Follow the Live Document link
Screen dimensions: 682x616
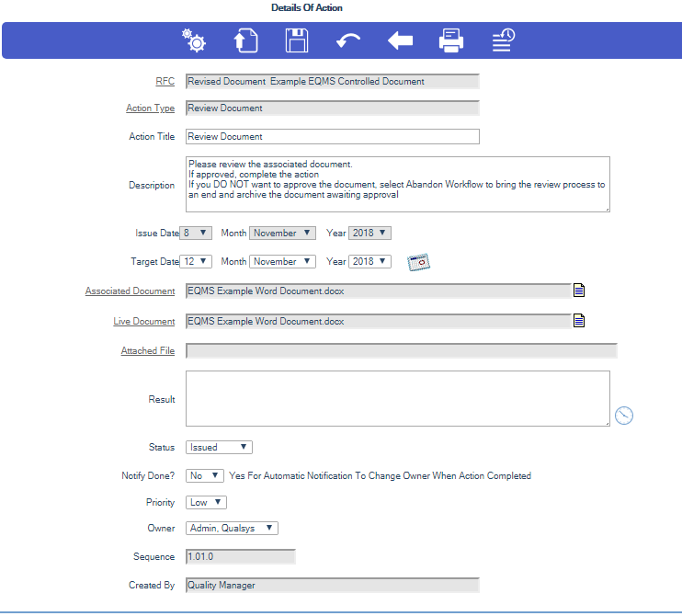[144, 322]
